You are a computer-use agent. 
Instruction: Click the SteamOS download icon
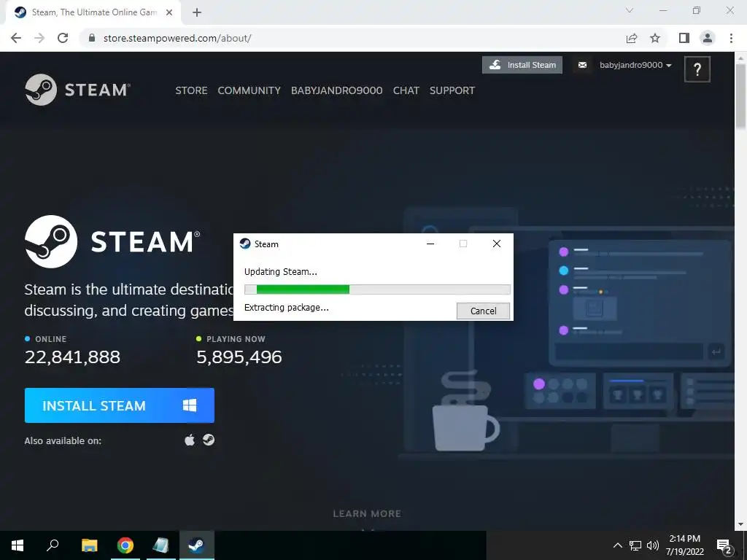tap(209, 440)
